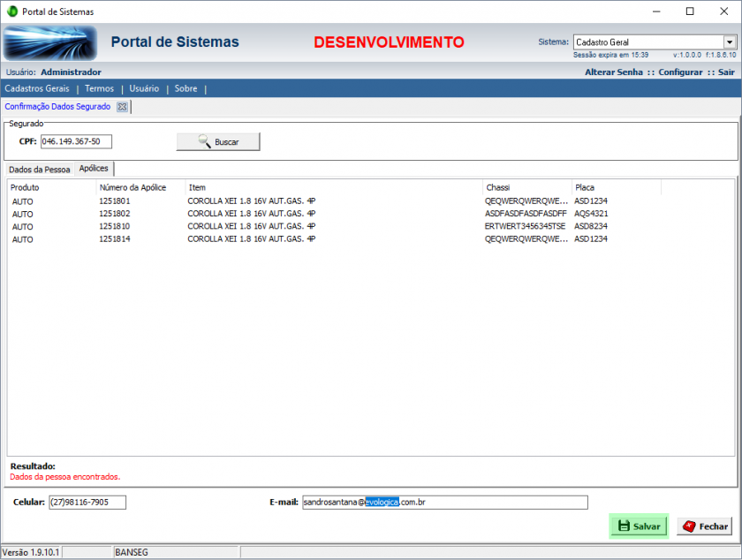The height and width of the screenshot is (560, 742).
Task: Click the Fechar button
Action: tap(704, 526)
